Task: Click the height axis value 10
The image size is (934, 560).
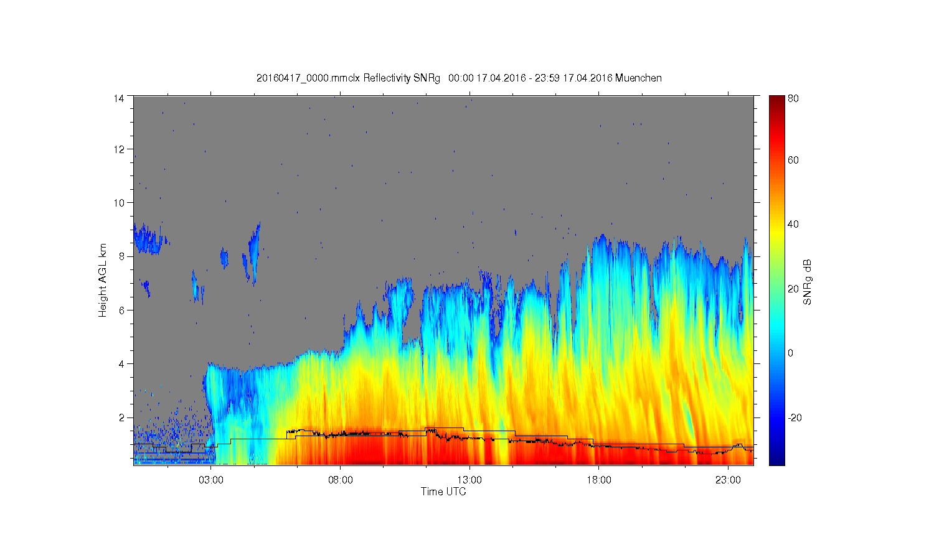Action: click(x=119, y=203)
